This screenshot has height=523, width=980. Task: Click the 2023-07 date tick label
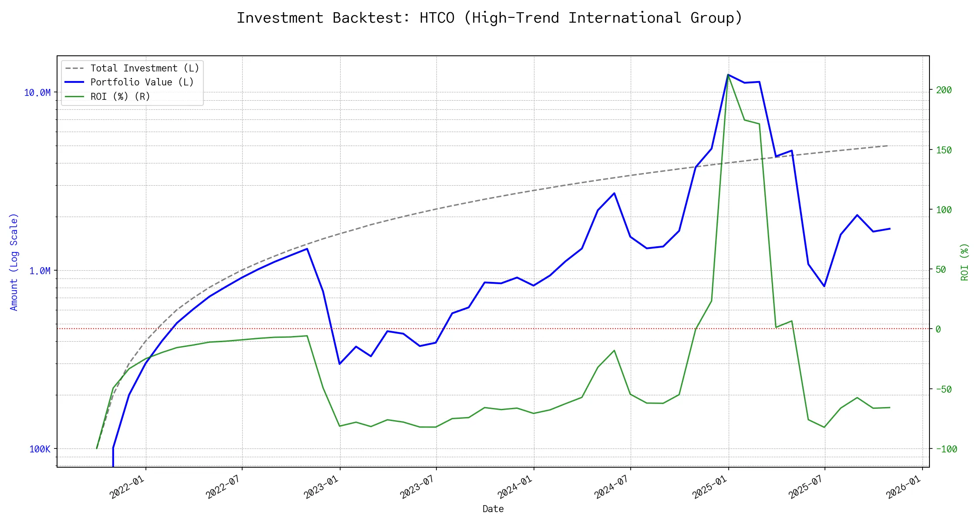(417, 487)
